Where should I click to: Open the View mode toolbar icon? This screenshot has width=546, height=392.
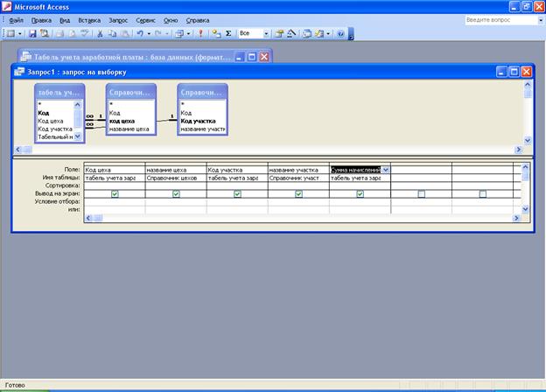10,34
